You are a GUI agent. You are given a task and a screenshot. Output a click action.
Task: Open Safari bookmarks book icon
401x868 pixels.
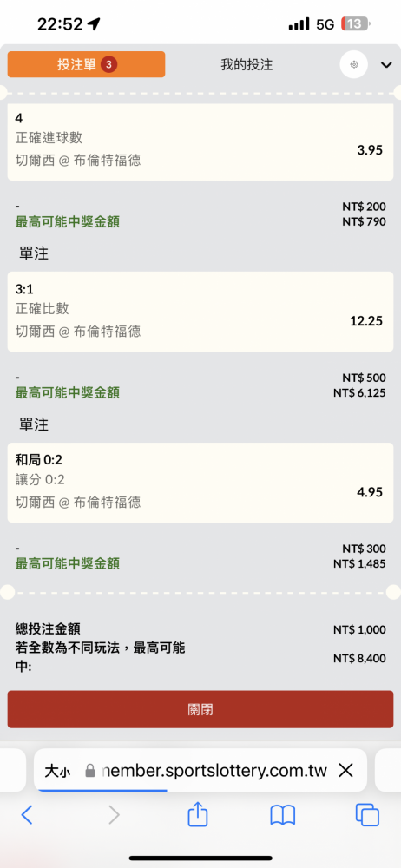point(282,815)
